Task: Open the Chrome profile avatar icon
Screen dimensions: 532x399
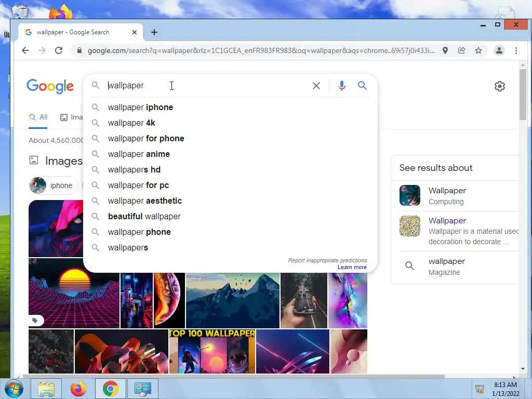Action: (x=499, y=50)
